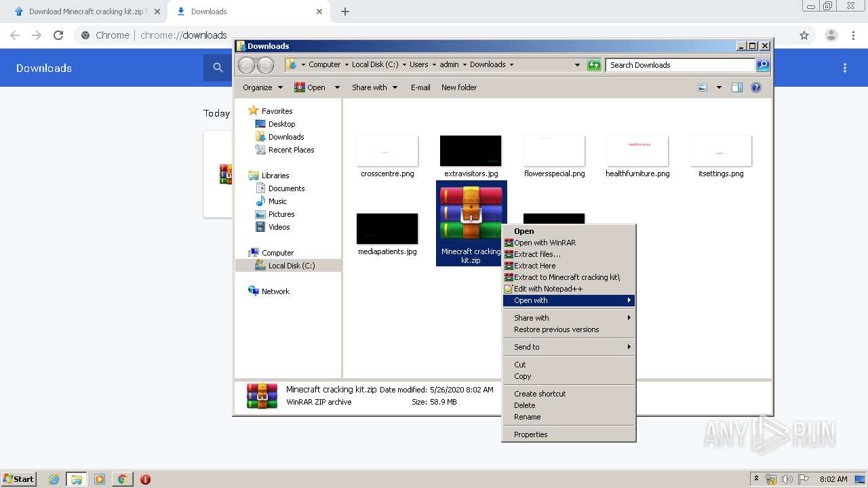Select the itsettings.png file

[x=721, y=151]
